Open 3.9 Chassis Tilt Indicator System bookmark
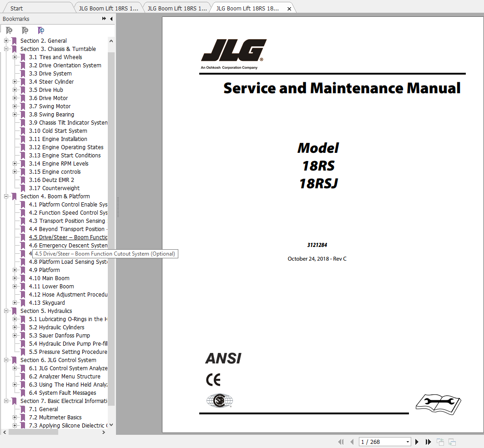The width and height of the screenshot is (484, 448). [x=68, y=122]
